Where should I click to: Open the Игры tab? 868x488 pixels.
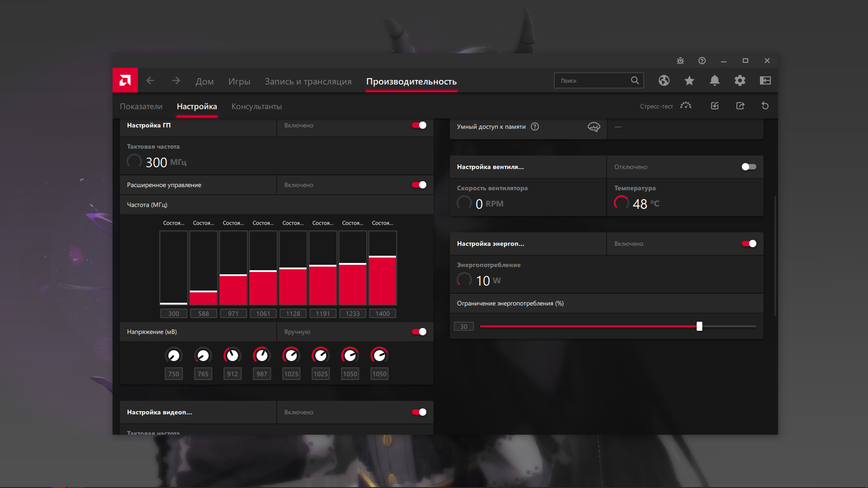[x=239, y=81]
